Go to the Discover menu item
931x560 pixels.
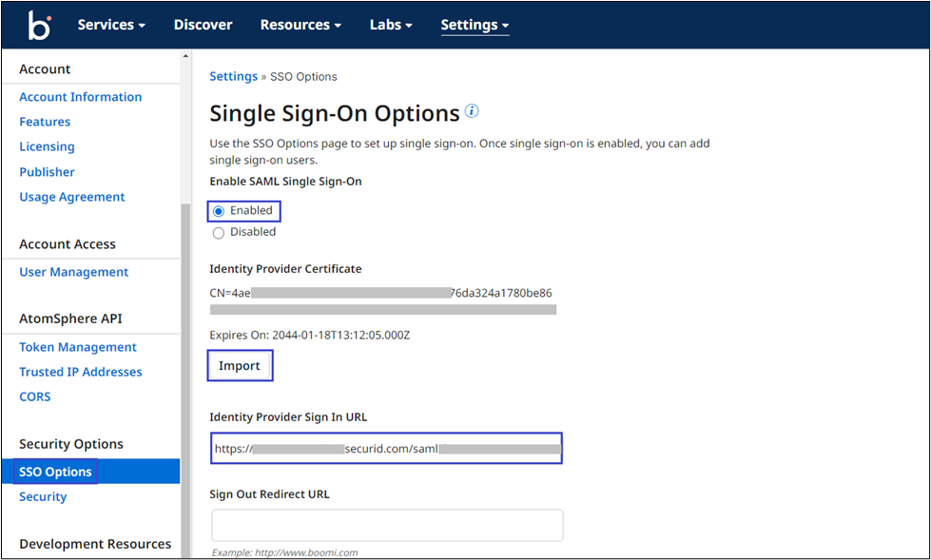pyautogui.click(x=203, y=26)
